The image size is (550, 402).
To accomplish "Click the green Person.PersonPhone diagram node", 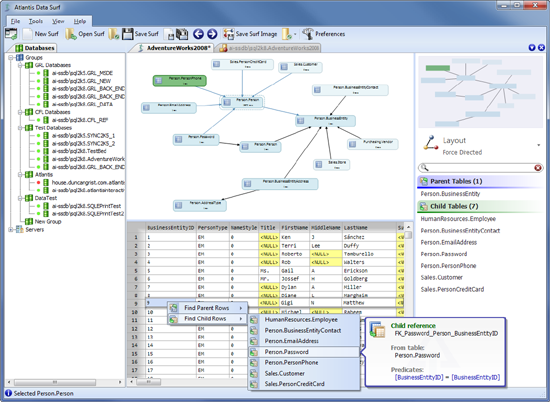I will (180, 81).
